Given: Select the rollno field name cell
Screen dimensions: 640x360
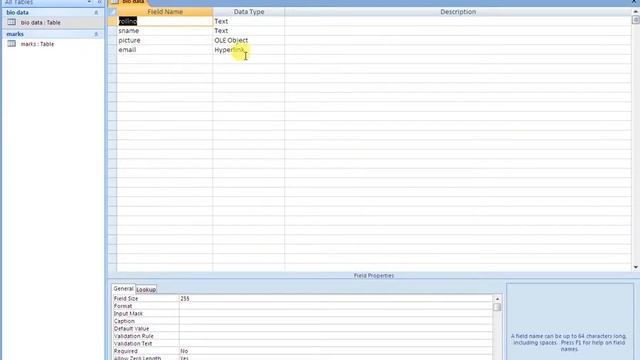Looking at the screenshot, I should pyautogui.click(x=164, y=21).
